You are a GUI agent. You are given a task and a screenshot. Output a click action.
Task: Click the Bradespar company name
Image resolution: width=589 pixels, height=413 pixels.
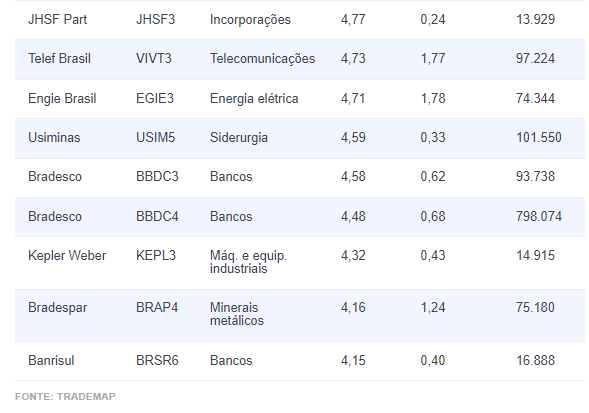point(57,307)
